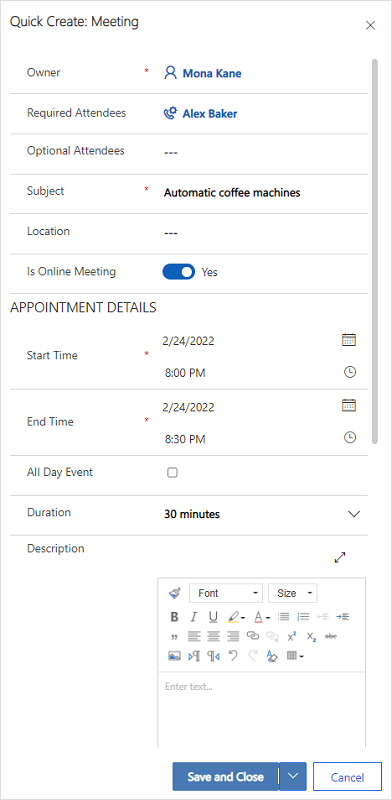
Task: Click the form vertical scrollbar
Action: (375, 252)
